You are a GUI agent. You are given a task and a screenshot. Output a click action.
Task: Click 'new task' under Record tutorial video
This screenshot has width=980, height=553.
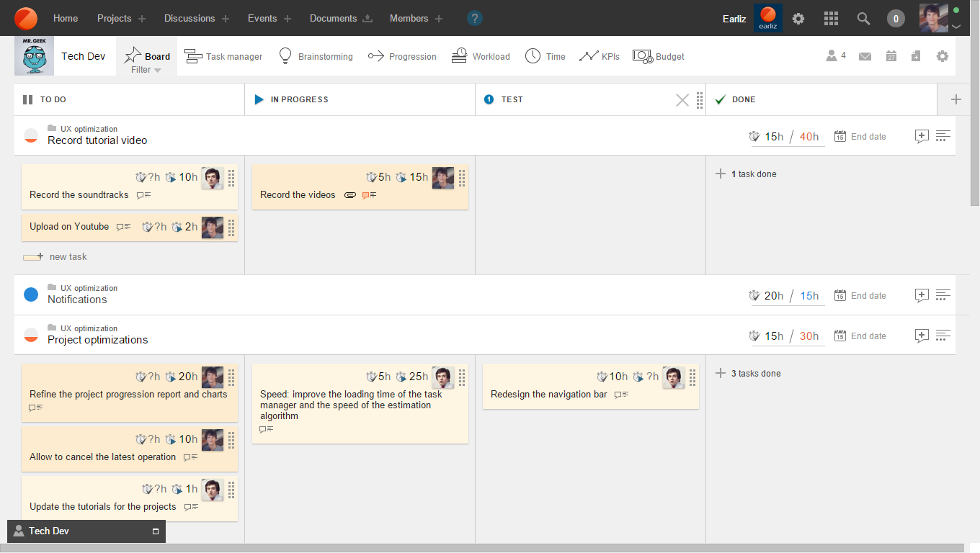pyautogui.click(x=68, y=257)
